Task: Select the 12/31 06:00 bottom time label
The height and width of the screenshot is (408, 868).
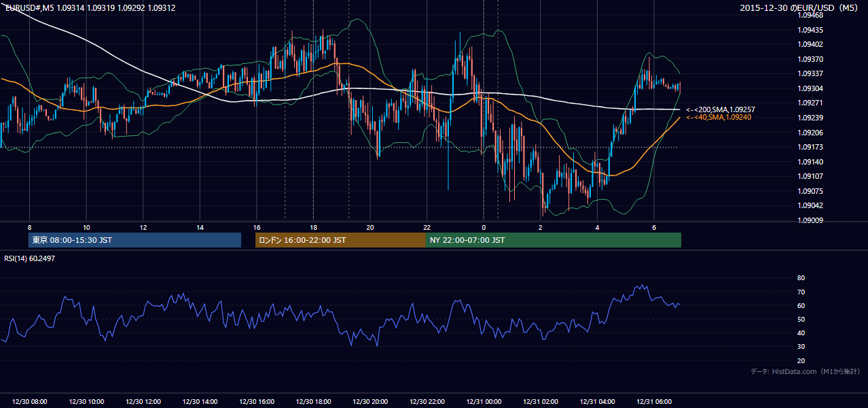Action: tap(653, 402)
